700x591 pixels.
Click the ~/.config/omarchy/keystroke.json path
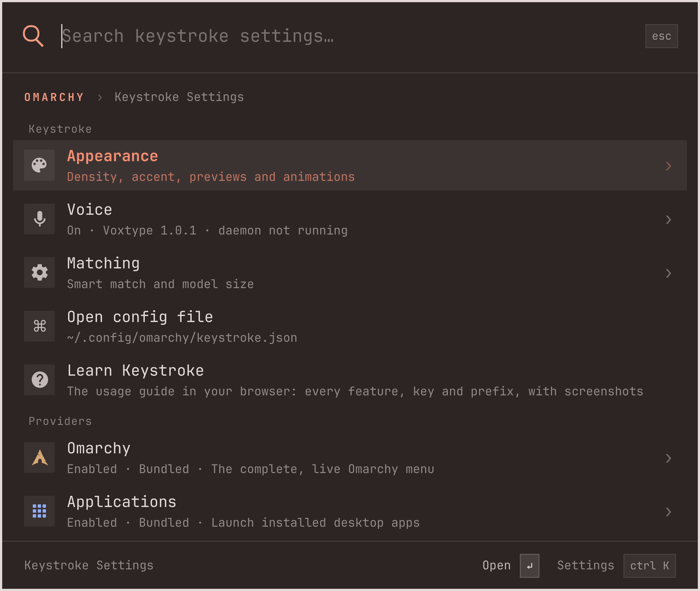pyautogui.click(x=182, y=338)
